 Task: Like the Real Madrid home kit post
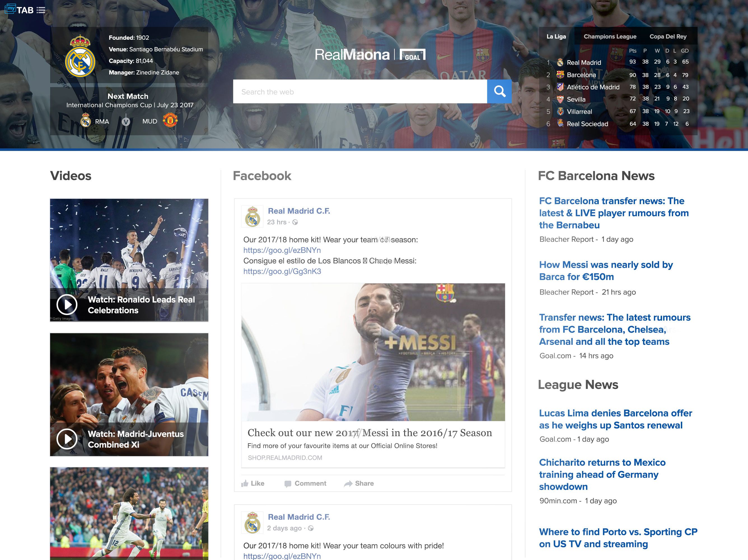coord(253,483)
